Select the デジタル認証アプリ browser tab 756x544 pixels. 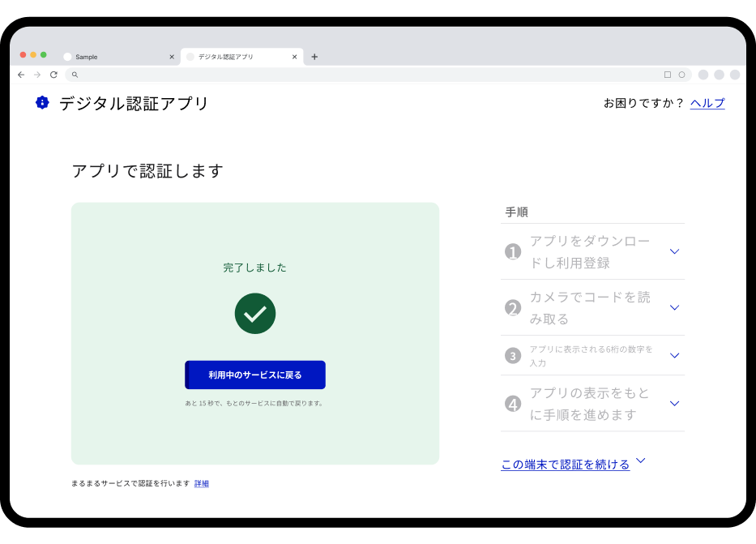coord(235,57)
